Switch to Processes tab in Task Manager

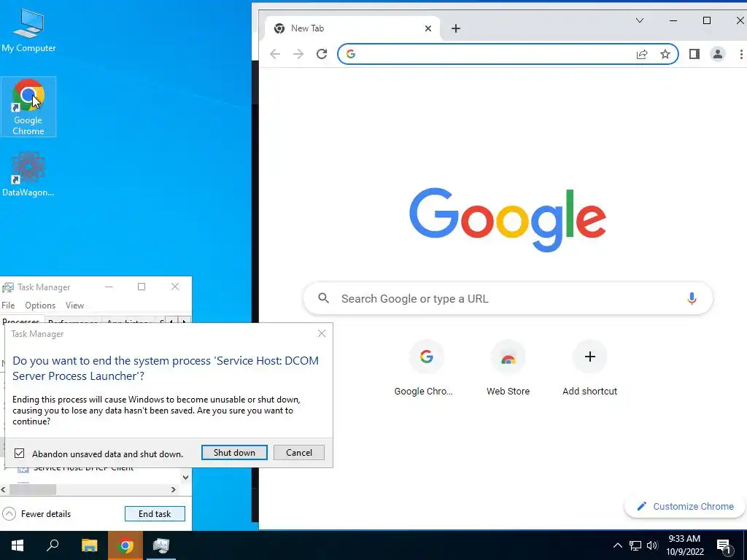click(x=21, y=321)
